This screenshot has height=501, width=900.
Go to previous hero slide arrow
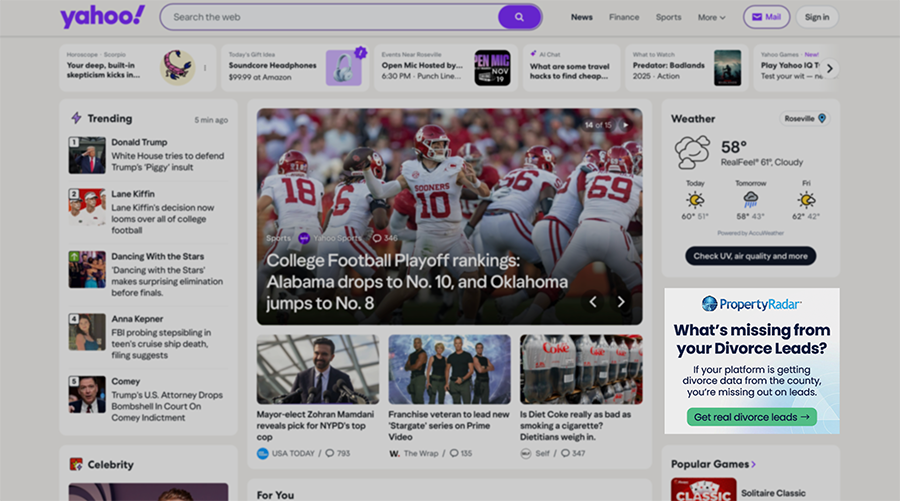(x=593, y=301)
